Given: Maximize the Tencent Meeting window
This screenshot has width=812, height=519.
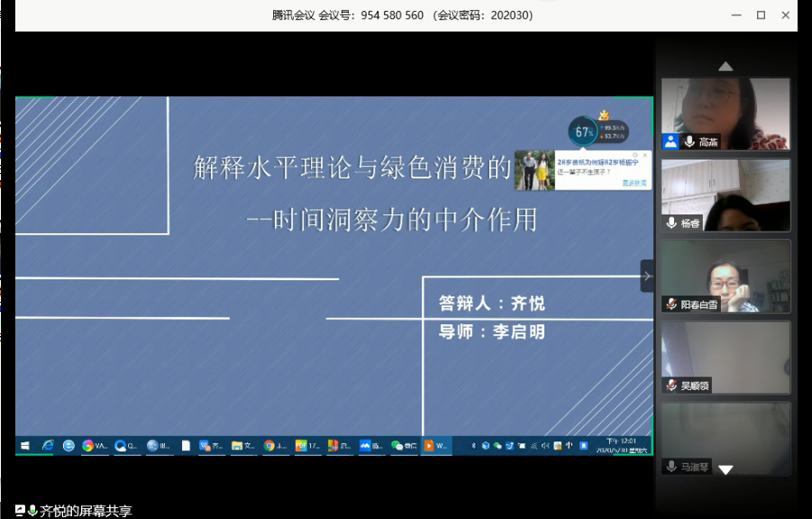Looking at the screenshot, I should coord(761,15).
